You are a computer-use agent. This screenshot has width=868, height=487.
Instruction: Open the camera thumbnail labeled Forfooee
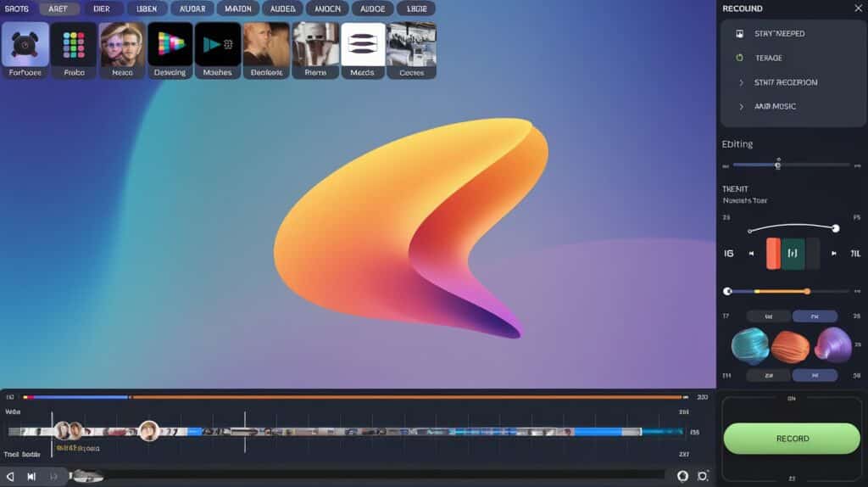(25, 50)
